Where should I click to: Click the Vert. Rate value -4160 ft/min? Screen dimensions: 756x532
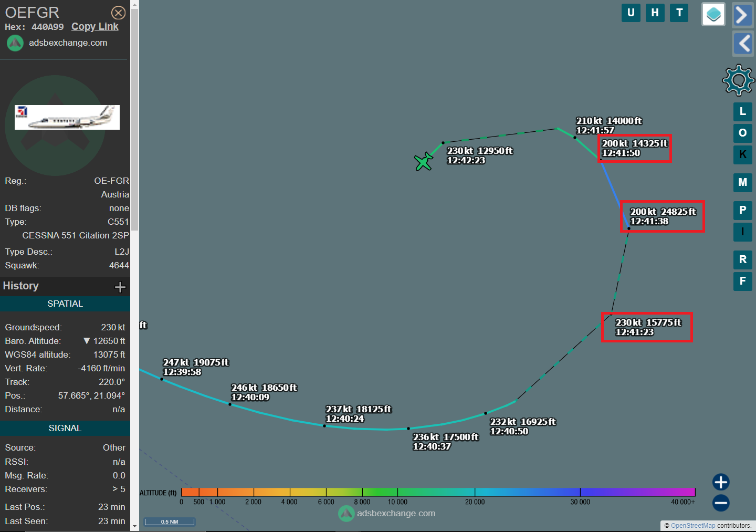[x=101, y=368]
